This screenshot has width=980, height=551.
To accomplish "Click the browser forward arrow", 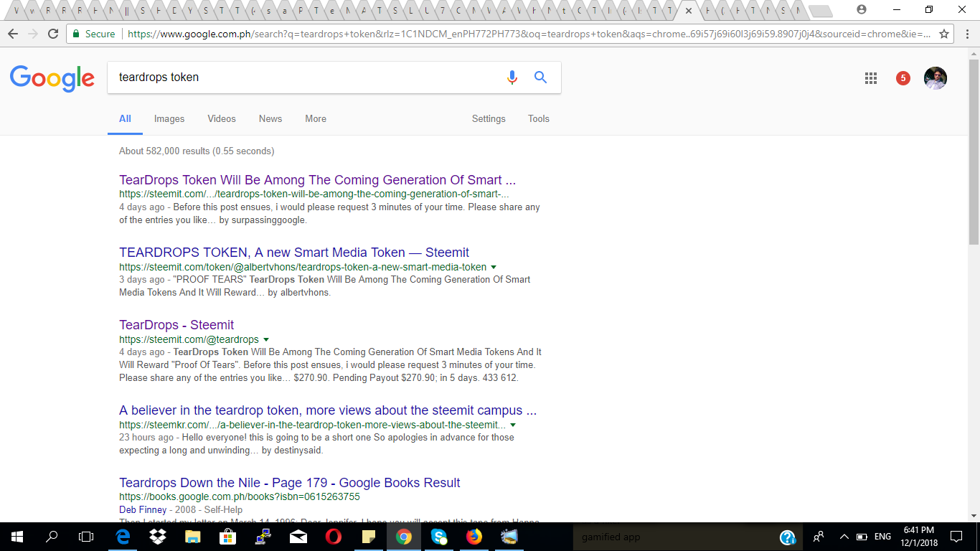I will [x=33, y=34].
